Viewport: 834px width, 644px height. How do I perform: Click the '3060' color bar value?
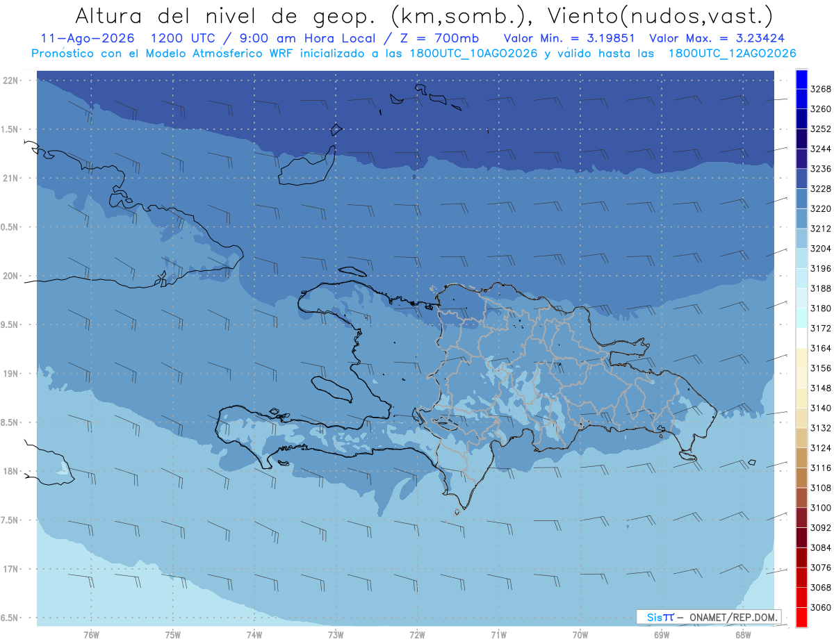click(x=821, y=608)
